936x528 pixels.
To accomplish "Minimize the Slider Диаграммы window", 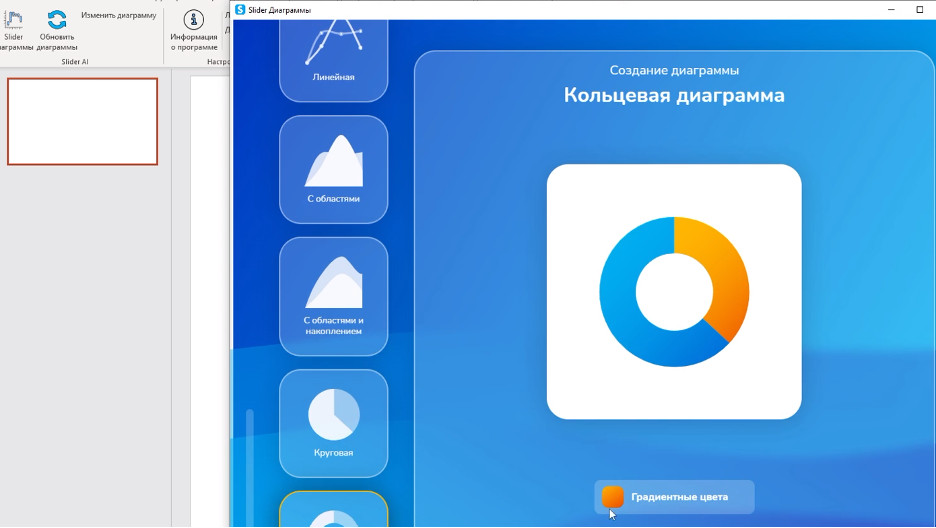I will (890, 9).
